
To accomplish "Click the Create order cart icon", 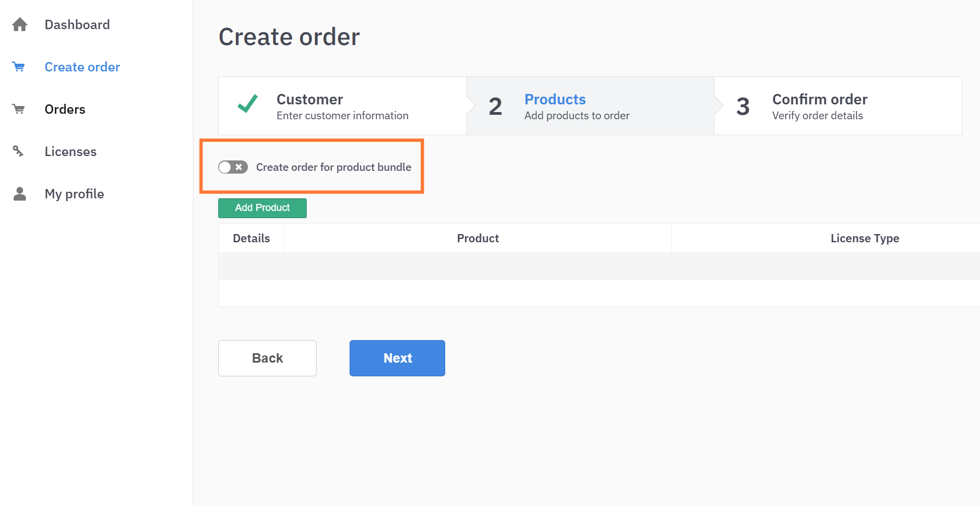I will (x=19, y=67).
